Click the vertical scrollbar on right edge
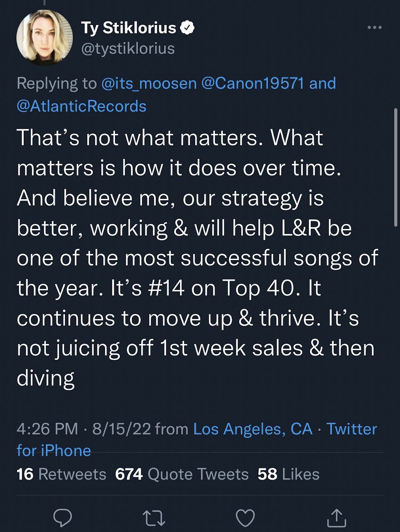The width and height of the screenshot is (400, 532). point(395,167)
